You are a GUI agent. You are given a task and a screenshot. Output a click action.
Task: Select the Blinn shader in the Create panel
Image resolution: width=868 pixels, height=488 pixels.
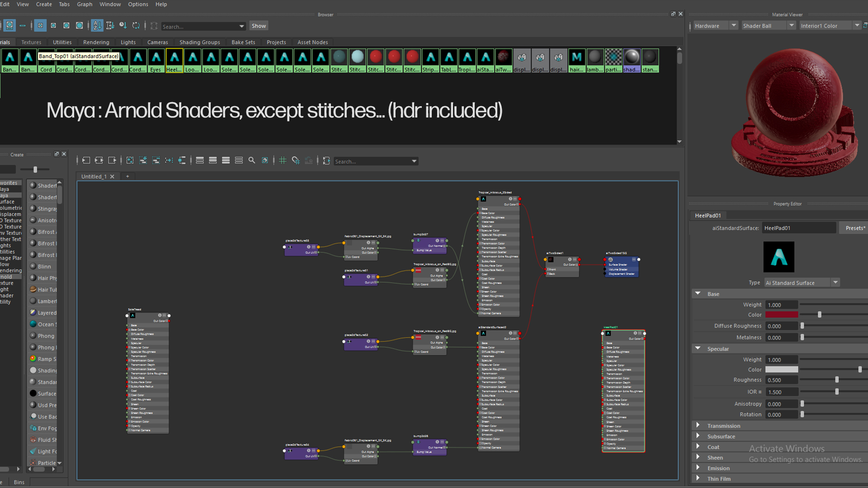(x=43, y=267)
